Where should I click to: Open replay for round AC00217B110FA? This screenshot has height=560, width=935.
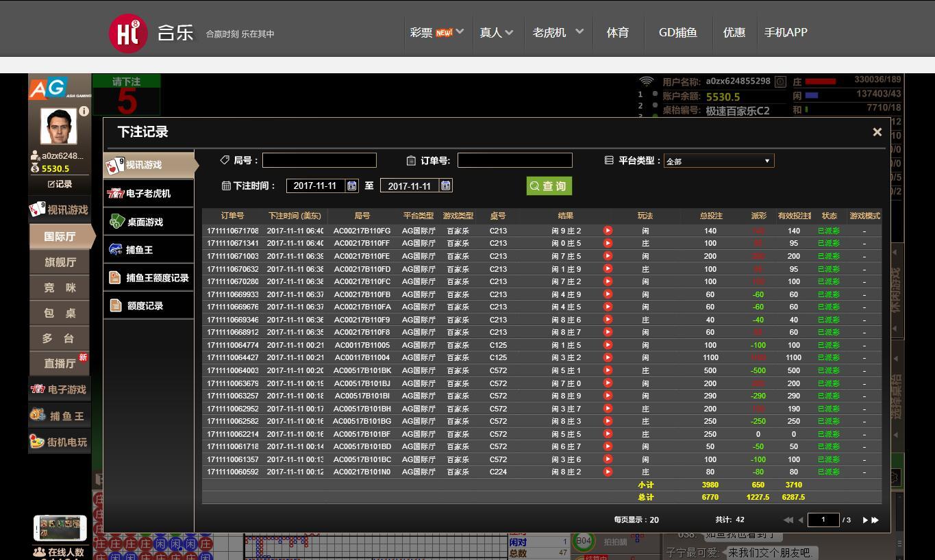(608, 307)
